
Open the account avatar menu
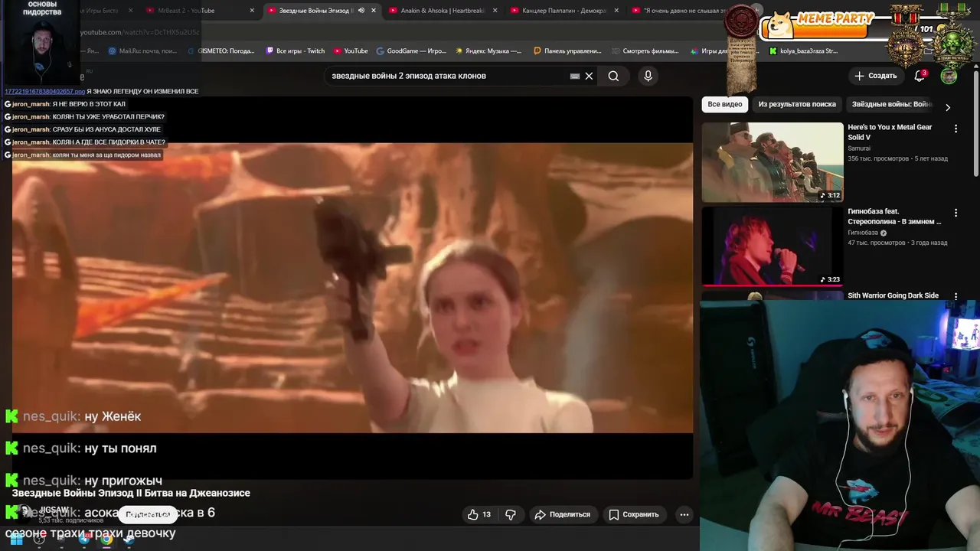(x=949, y=76)
